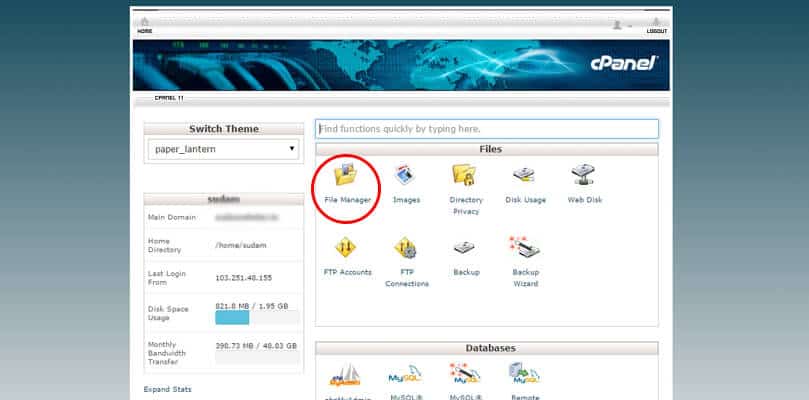Click the Expand Stats link
This screenshot has height=400, width=809.
point(167,389)
